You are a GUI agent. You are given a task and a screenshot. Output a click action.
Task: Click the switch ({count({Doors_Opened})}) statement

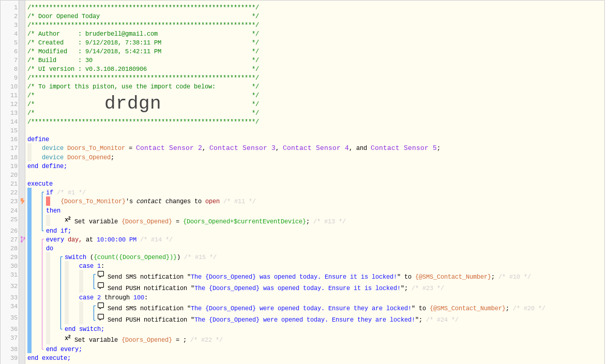pos(123,257)
